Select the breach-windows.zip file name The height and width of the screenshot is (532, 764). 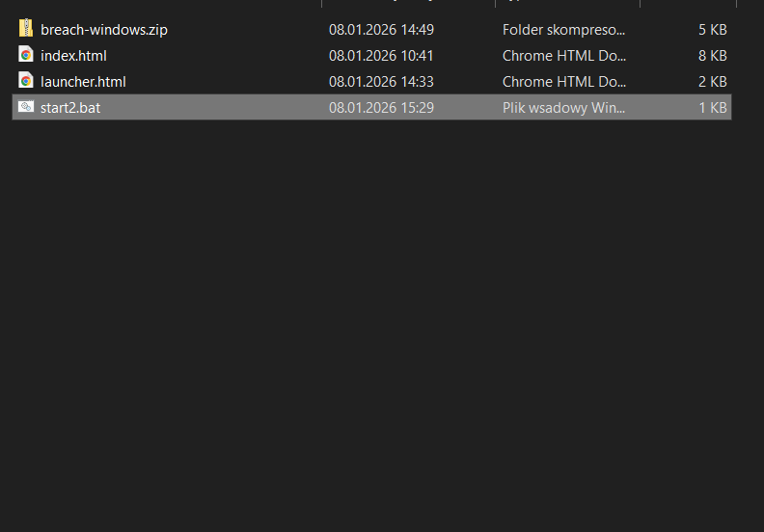103,30
